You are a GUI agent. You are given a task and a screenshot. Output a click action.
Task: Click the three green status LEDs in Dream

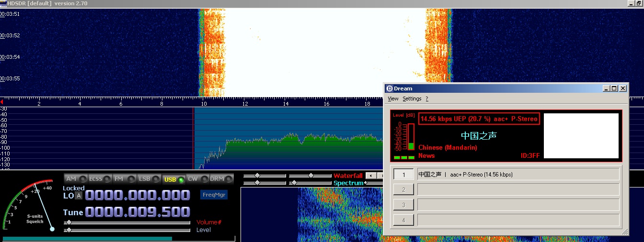pos(404,157)
